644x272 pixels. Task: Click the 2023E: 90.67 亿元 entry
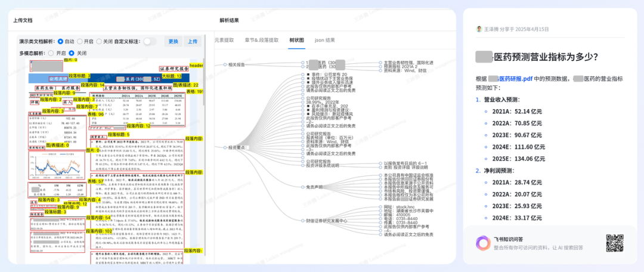pos(516,135)
